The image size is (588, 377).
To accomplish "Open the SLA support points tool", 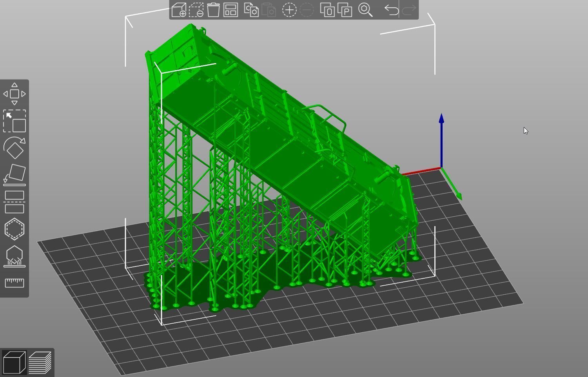I will tap(15, 256).
